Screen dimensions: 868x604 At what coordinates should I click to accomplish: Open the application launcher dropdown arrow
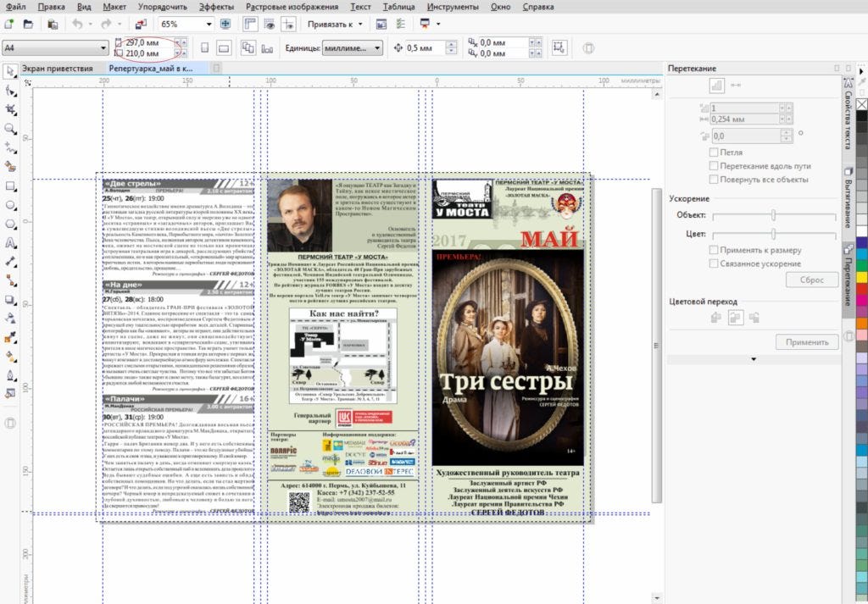[x=438, y=25]
